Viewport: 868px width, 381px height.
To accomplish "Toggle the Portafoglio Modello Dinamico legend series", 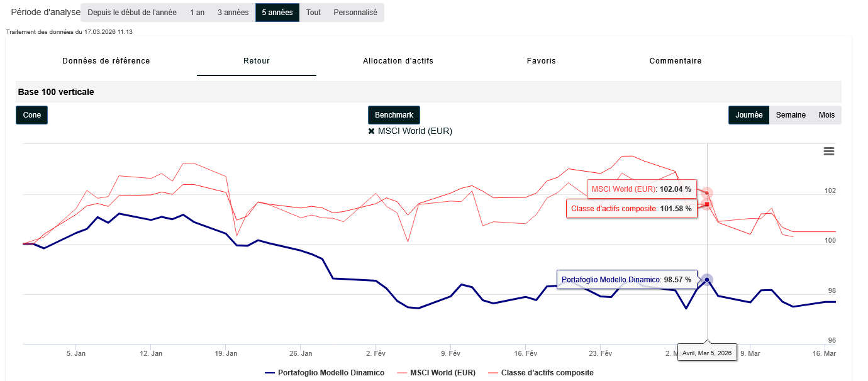I will tap(325, 373).
